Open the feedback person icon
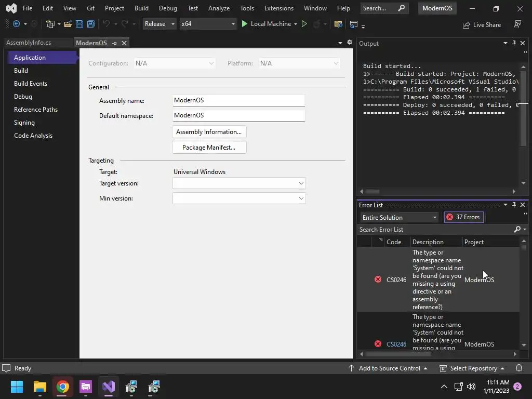This screenshot has height=399, width=532. 517,24
